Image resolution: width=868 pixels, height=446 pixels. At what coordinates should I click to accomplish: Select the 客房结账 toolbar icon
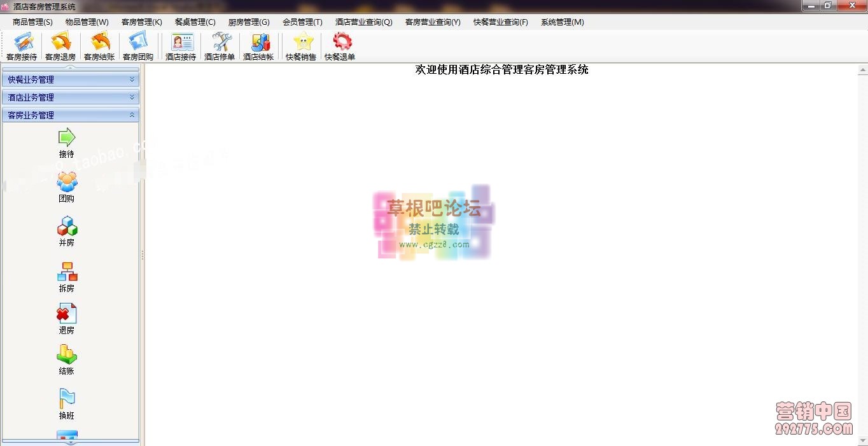[x=99, y=46]
